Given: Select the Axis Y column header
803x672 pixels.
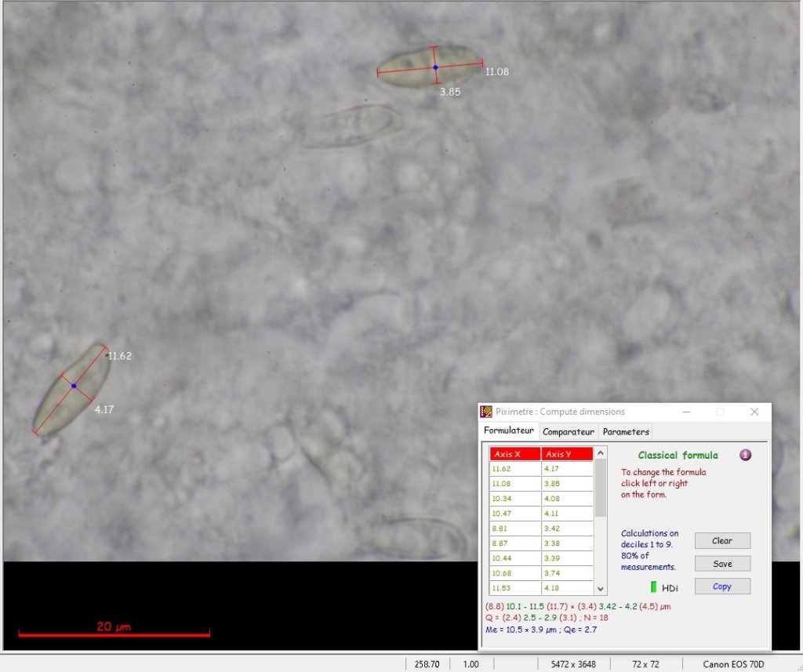Looking at the screenshot, I should pyautogui.click(x=566, y=454).
